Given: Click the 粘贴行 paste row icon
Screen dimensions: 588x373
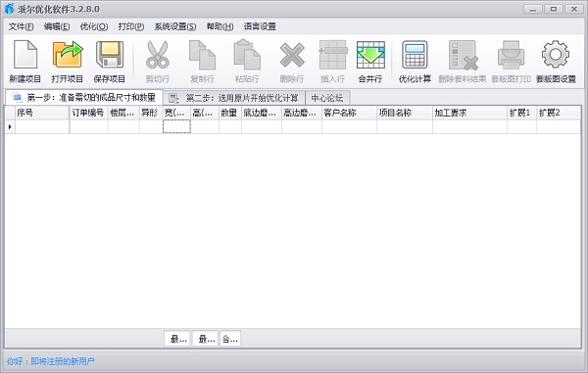Looking at the screenshot, I should [247, 55].
